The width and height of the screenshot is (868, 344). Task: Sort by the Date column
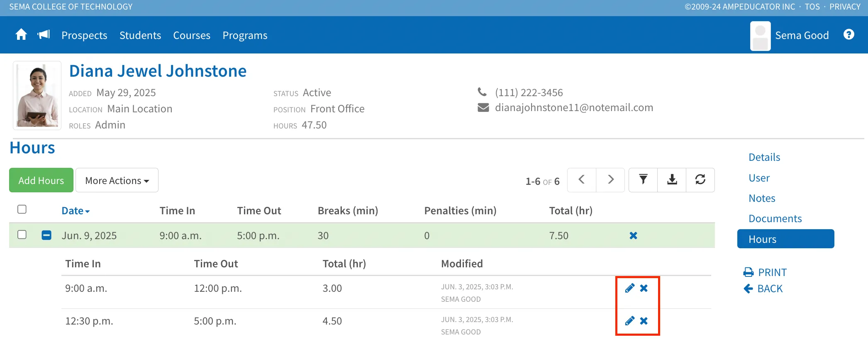tap(76, 211)
